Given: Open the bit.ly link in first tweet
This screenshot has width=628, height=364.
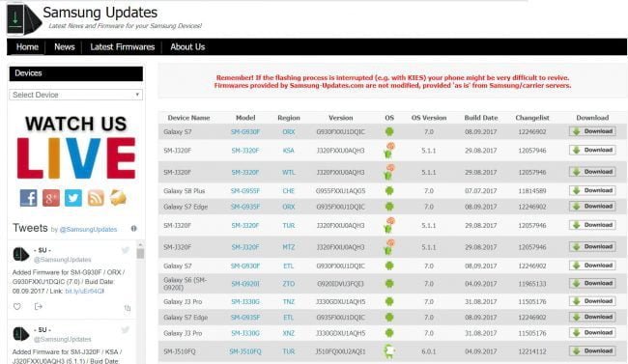Looking at the screenshot, I should pos(84,292).
